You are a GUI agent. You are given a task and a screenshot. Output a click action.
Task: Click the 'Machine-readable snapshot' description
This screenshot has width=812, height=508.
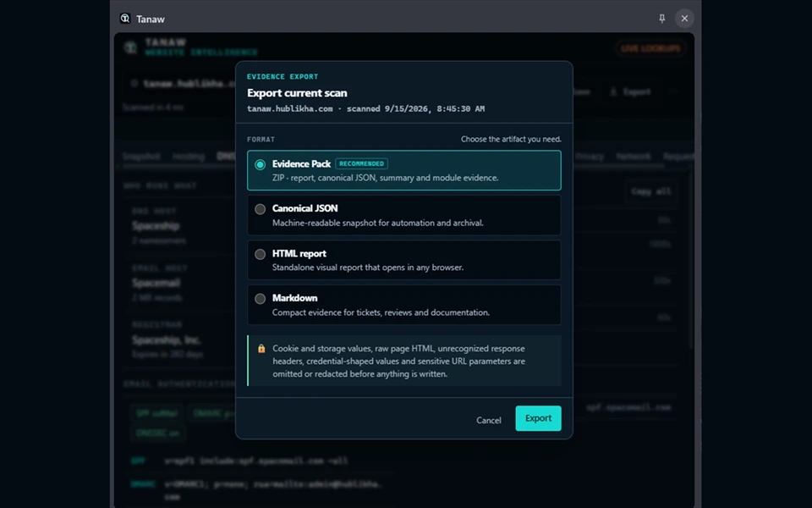[x=378, y=223]
